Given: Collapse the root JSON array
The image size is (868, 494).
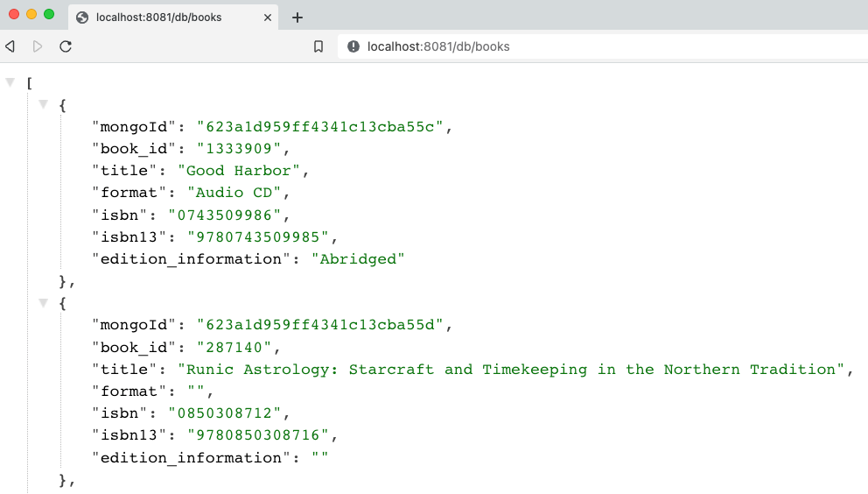Looking at the screenshot, I should pos(10,82).
